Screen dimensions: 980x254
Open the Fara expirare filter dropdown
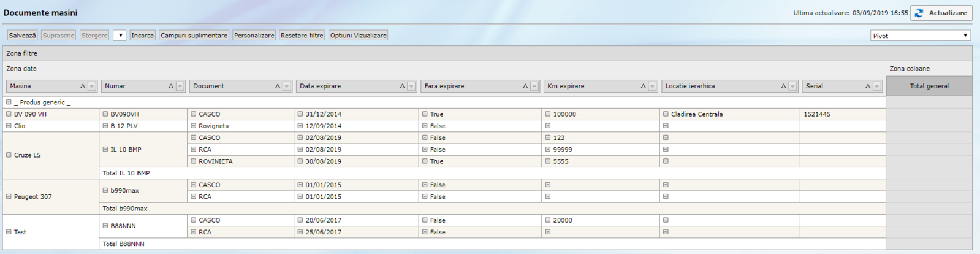coord(534,87)
